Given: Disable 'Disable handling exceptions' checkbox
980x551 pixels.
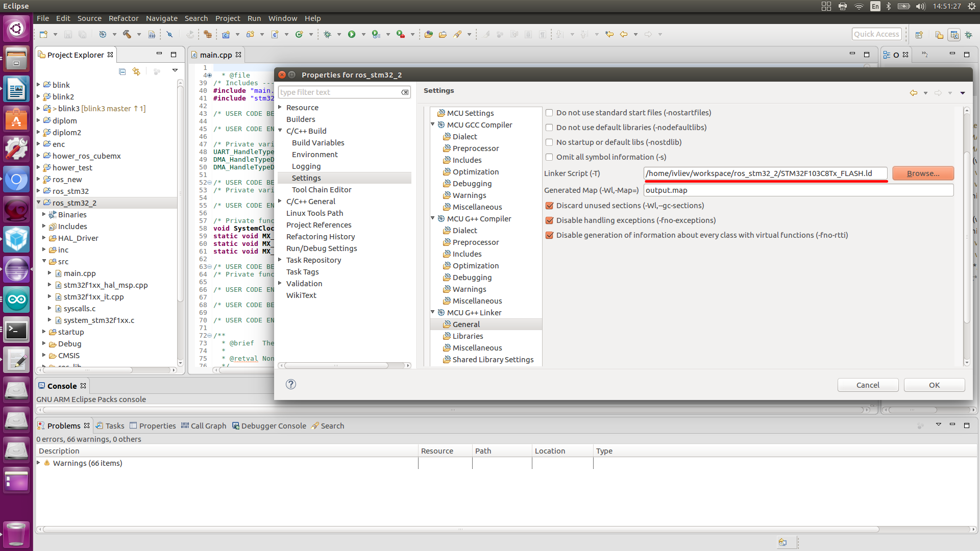Looking at the screenshot, I should (x=550, y=220).
